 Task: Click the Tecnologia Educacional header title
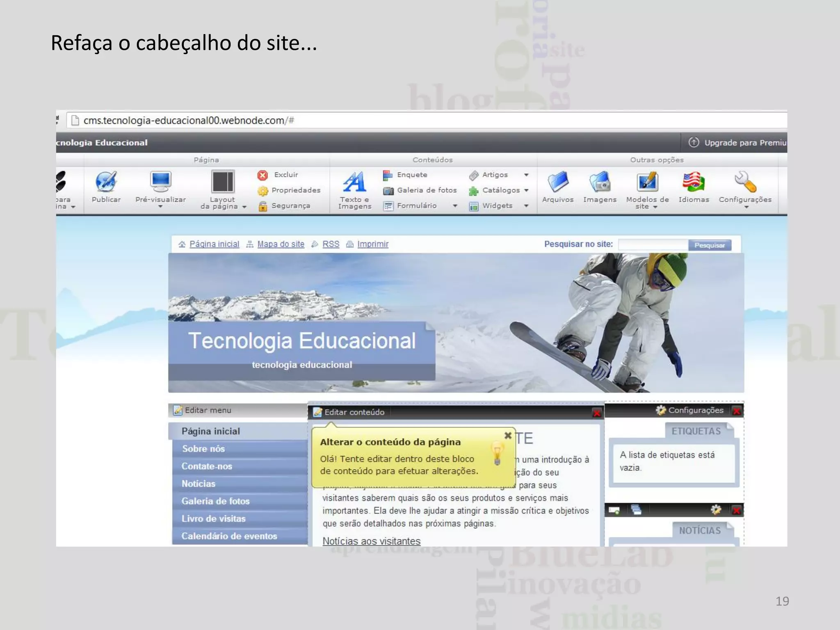(x=302, y=340)
